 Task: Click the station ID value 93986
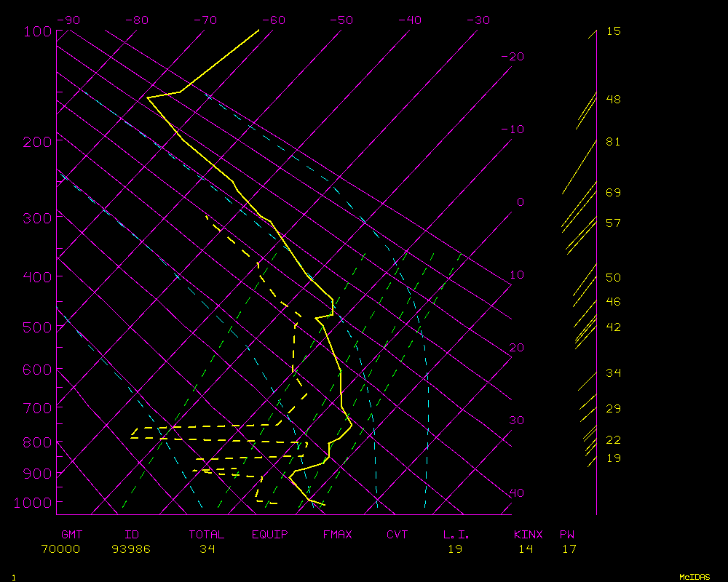coord(131,549)
